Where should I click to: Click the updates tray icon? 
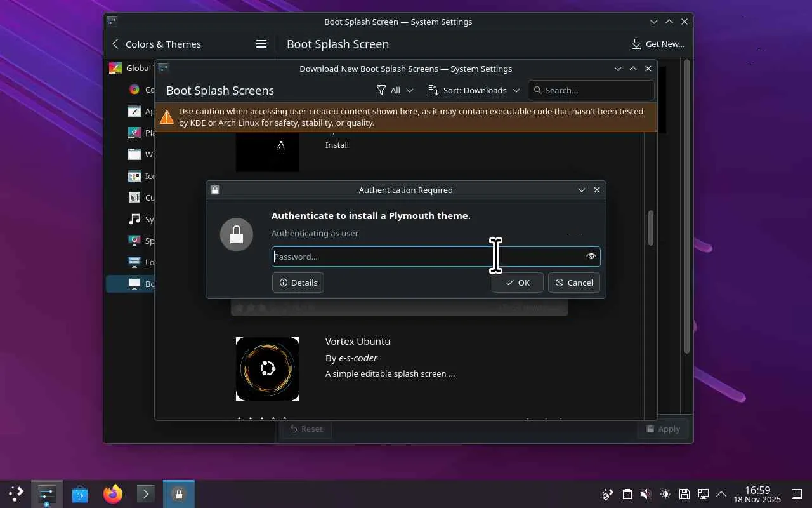[608, 494]
